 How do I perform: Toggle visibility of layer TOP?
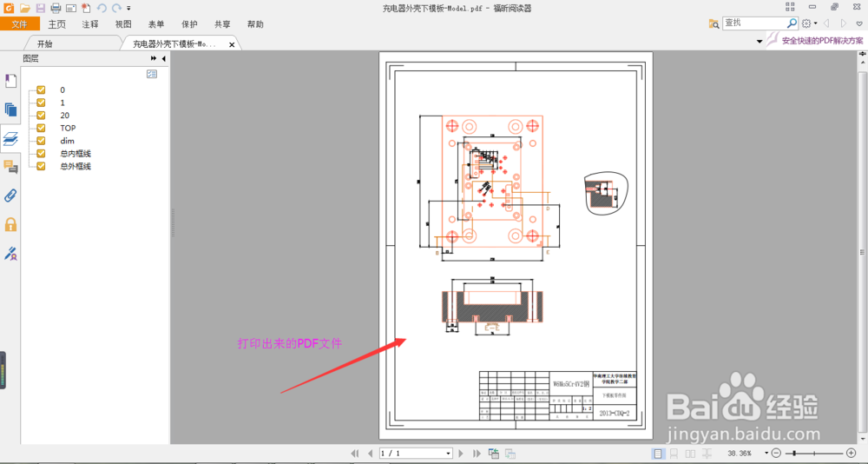click(x=41, y=128)
